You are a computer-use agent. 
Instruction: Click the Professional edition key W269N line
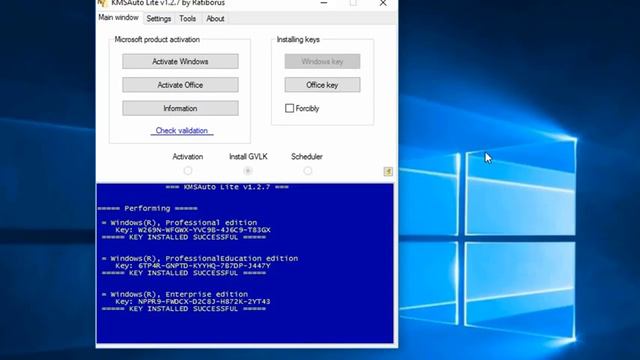[193, 230]
